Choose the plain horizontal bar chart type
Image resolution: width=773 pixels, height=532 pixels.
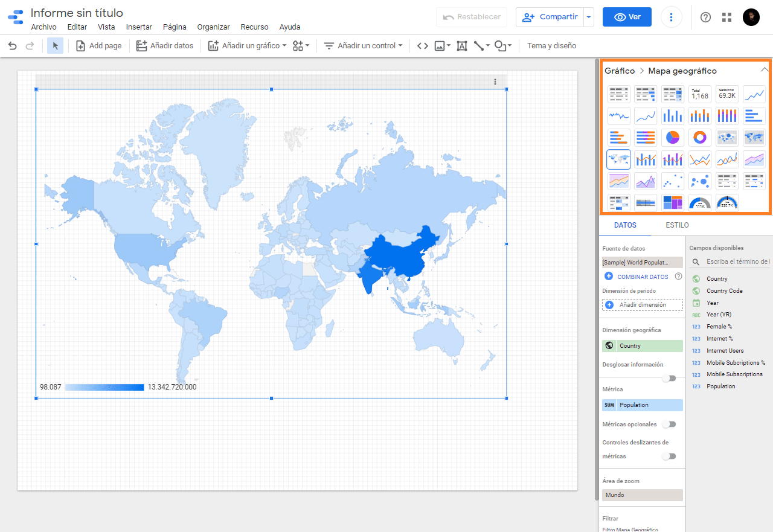tap(754, 115)
